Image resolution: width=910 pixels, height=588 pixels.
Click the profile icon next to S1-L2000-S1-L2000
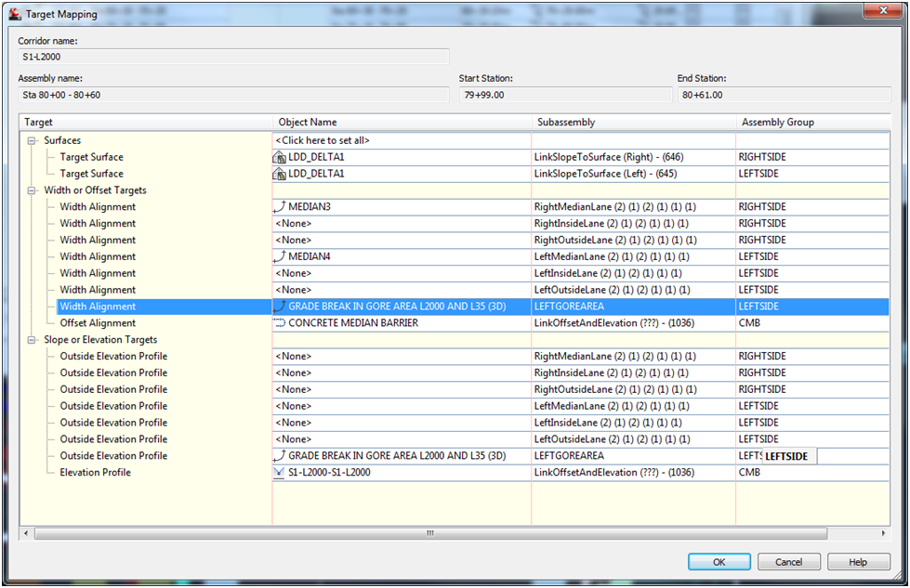point(279,473)
